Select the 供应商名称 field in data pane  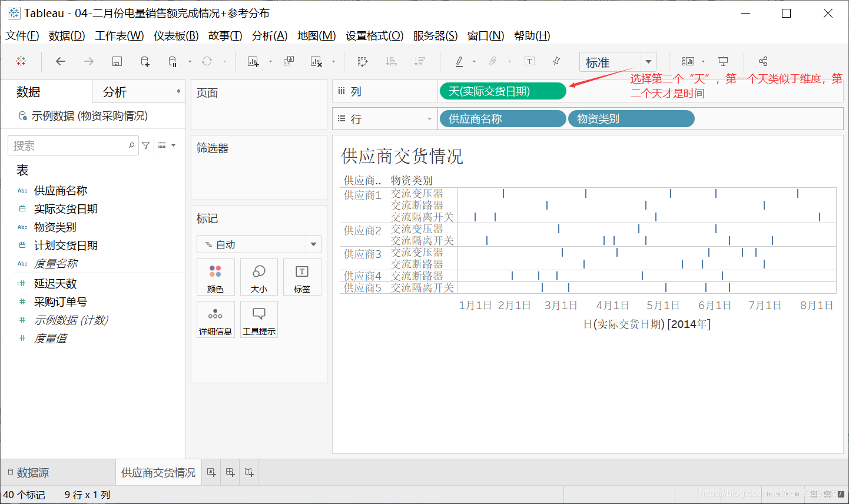61,191
